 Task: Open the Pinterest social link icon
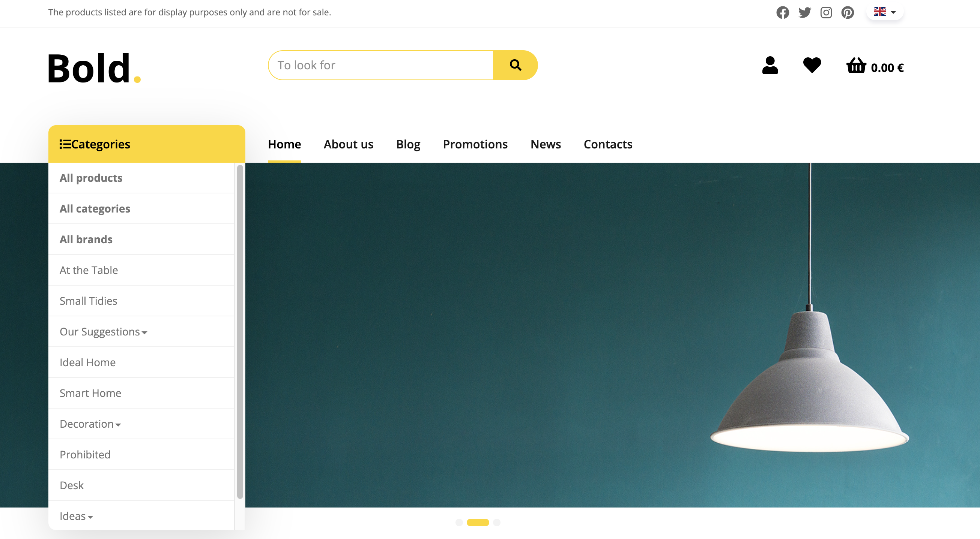[x=848, y=12]
